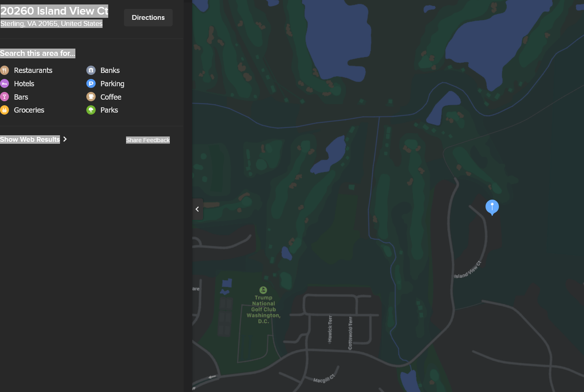The height and width of the screenshot is (392, 584).
Task: Click the Banks icon
Action: [91, 70]
